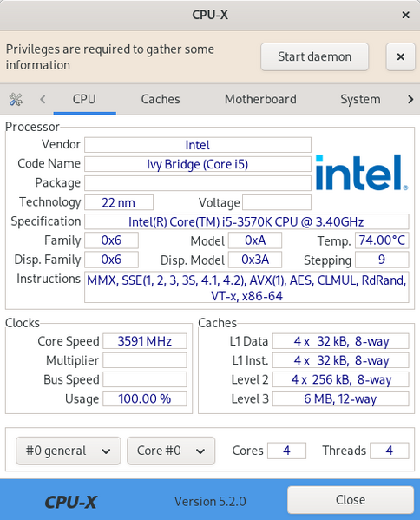
Task: Open the settings tools icon left of tabs
Action: pyautogui.click(x=16, y=99)
